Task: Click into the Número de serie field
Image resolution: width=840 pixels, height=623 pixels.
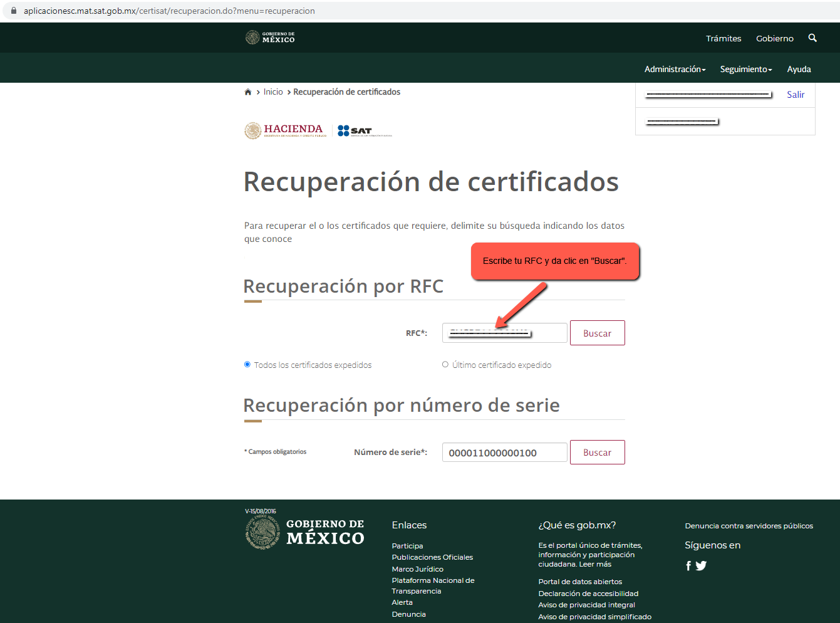Action: coord(504,453)
